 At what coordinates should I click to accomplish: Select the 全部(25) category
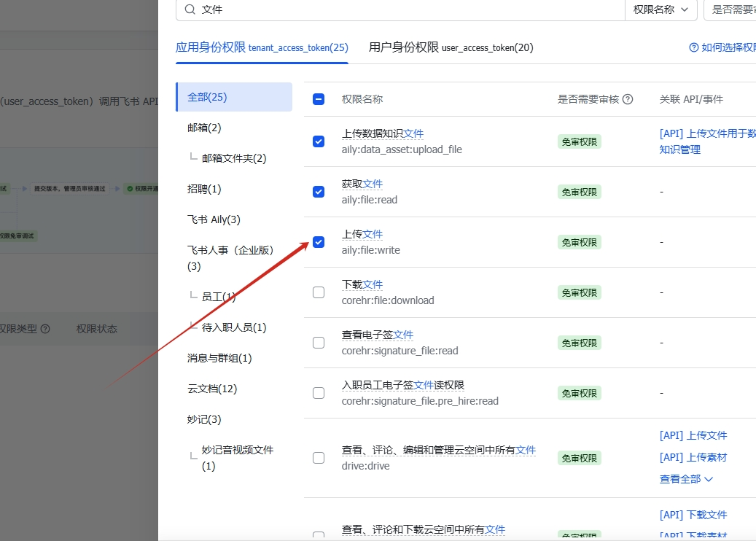point(234,97)
